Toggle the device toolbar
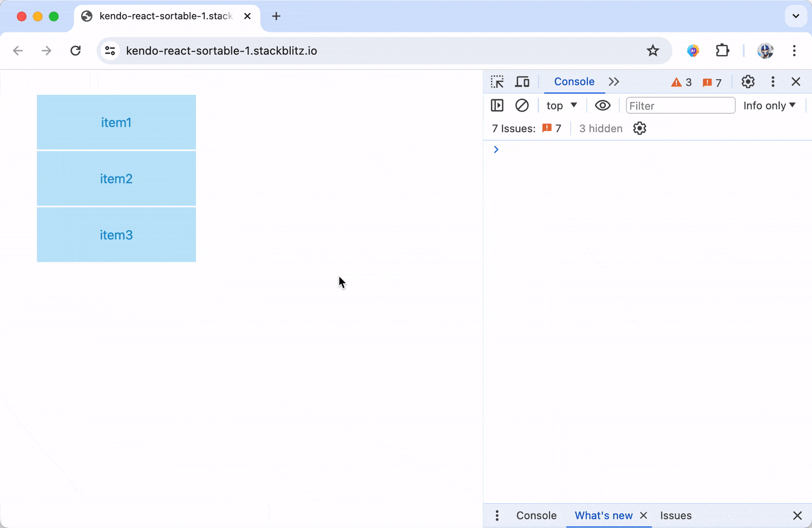This screenshot has height=528, width=812. [x=522, y=82]
